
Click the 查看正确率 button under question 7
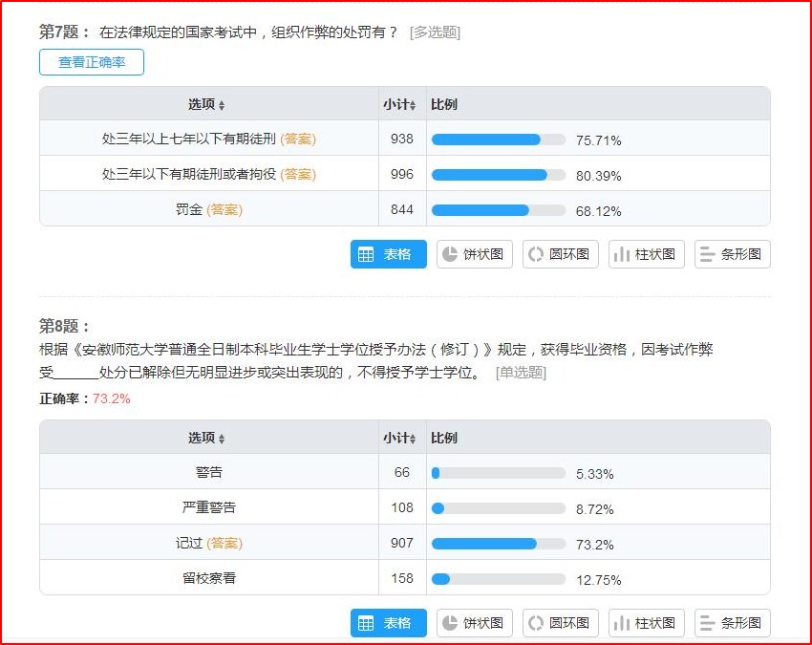coord(92,62)
